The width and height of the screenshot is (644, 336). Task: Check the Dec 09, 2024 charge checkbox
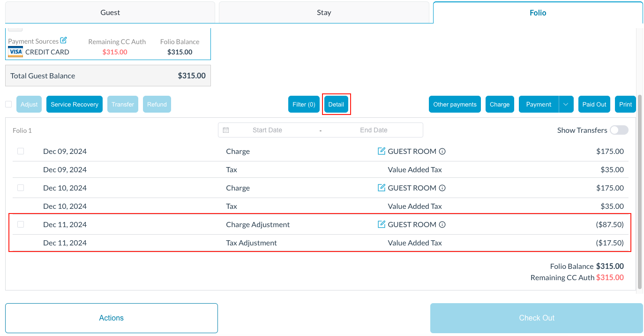tap(21, 151)
